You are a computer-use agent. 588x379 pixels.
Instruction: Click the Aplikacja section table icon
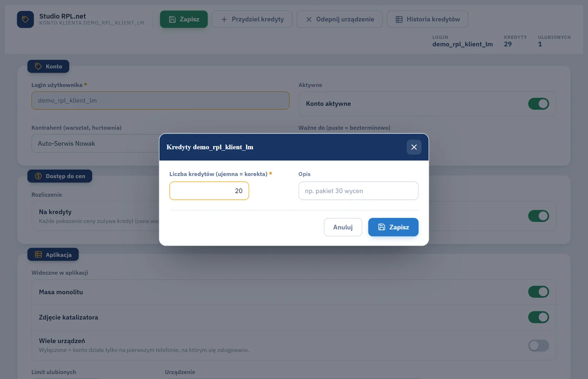pyautogui.click(x=38, y=255)
